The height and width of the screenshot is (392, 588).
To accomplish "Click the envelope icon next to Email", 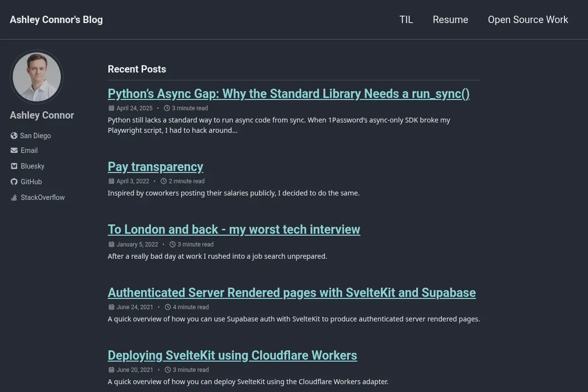I will point(14,150).
